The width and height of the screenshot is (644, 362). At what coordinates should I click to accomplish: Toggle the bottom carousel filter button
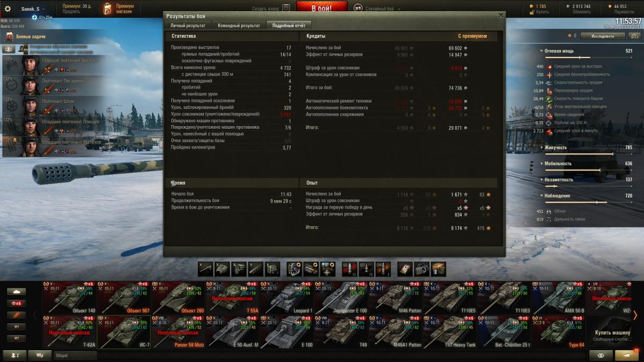tap(16, 338)
